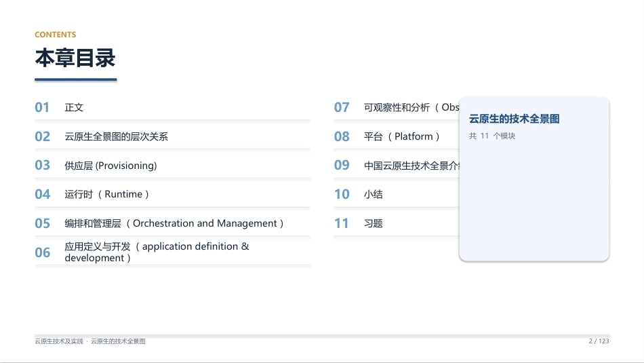
Task: Click the number 06 in contents
Action: [42, 252]
